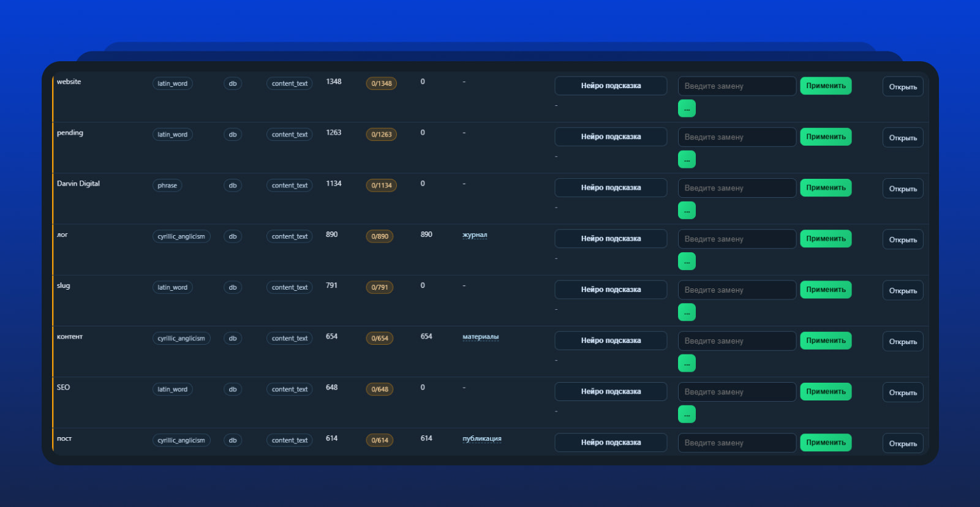Click Нейро подсказка for the website row
This screenshot has height=507, width=980.
click(x=611, y=86)
